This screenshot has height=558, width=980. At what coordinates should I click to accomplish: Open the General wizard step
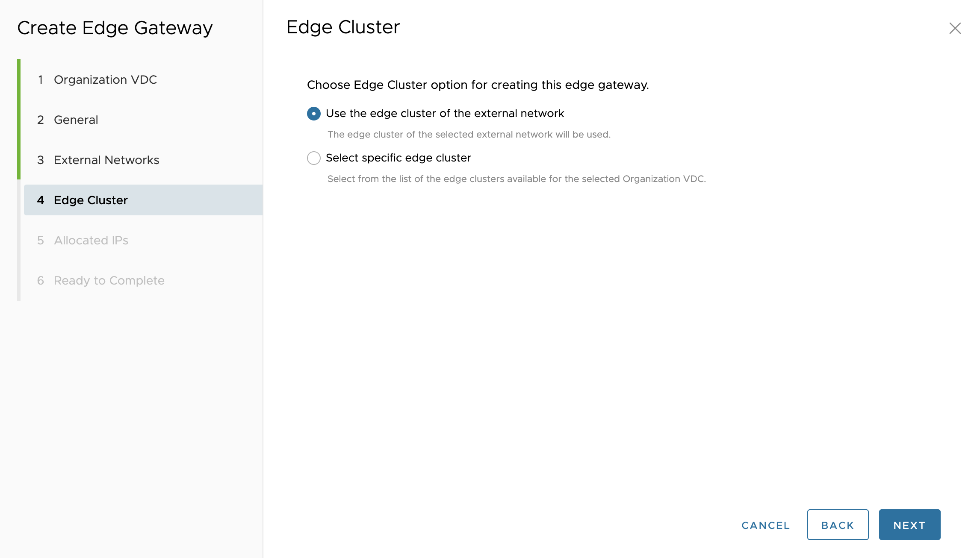pyautogui.click(x=76, y=120)
